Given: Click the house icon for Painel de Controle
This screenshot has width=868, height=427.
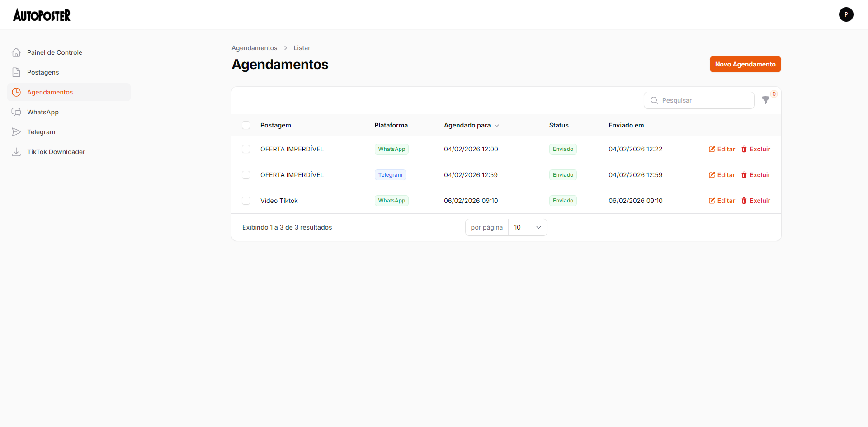Looking at the screenshot, I should tap(16, 52).
